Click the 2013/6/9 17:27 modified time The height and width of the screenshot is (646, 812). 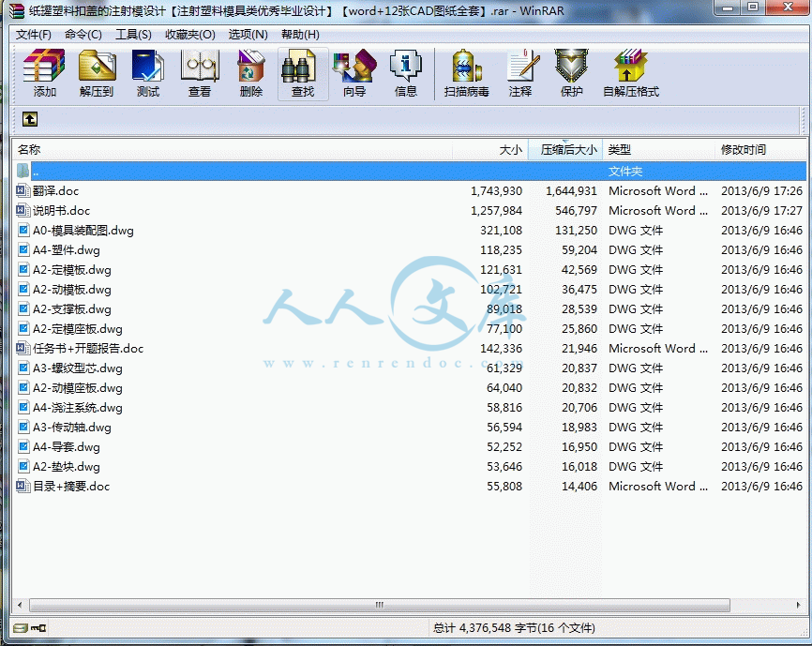tap(761, 211)
